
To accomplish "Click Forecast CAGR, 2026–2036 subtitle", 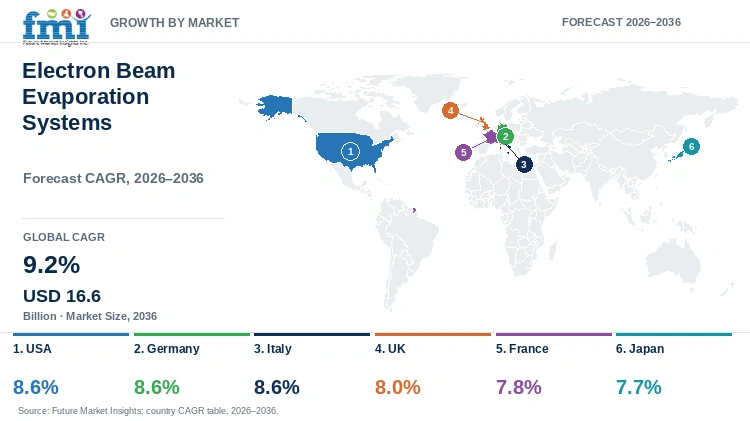I will tap(113, 178).
